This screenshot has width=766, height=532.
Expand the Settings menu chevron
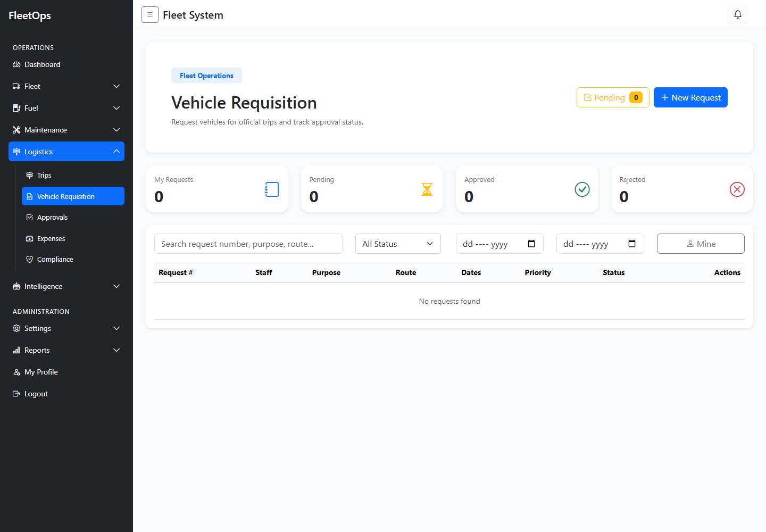tap(116, 328)
